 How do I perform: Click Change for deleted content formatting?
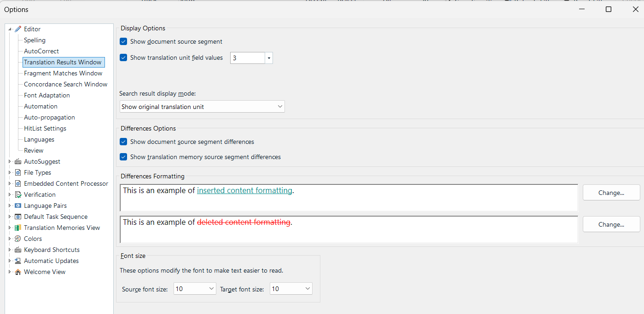611,224
